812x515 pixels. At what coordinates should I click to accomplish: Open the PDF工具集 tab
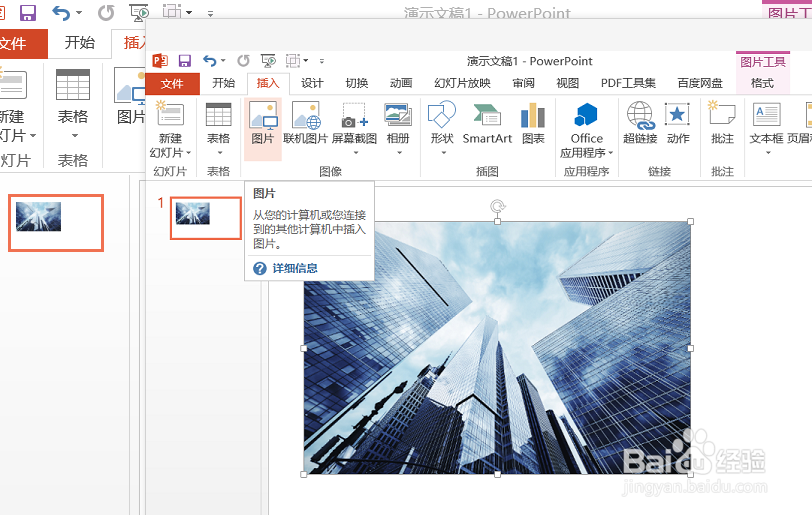(628, 83)
